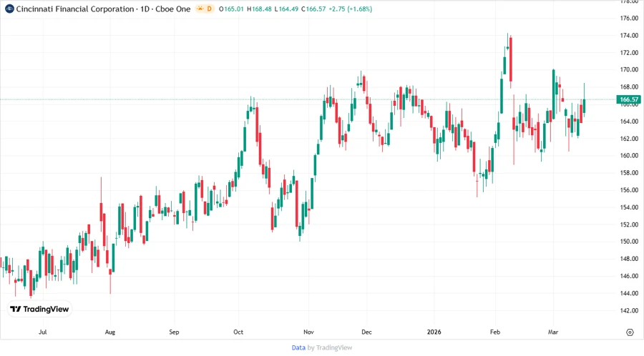The image size is (644, 356).
Task: Click the 160.00 price axis label
Action: coord(629,155)
